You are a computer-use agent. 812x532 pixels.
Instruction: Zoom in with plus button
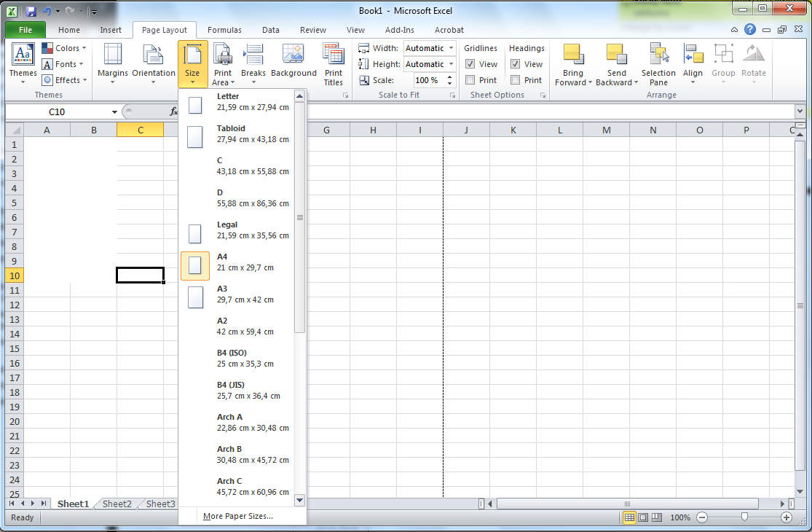click(x=787, y=517)
